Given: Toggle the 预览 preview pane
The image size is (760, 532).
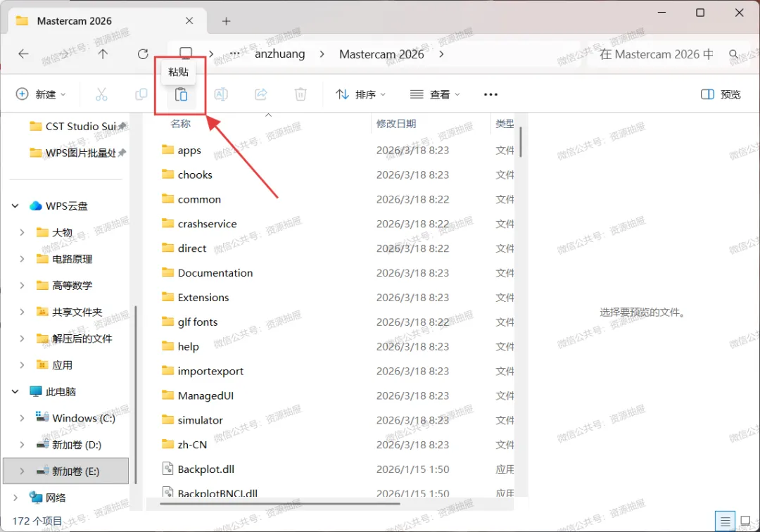Looking at the screenshot, I should 721,94.
